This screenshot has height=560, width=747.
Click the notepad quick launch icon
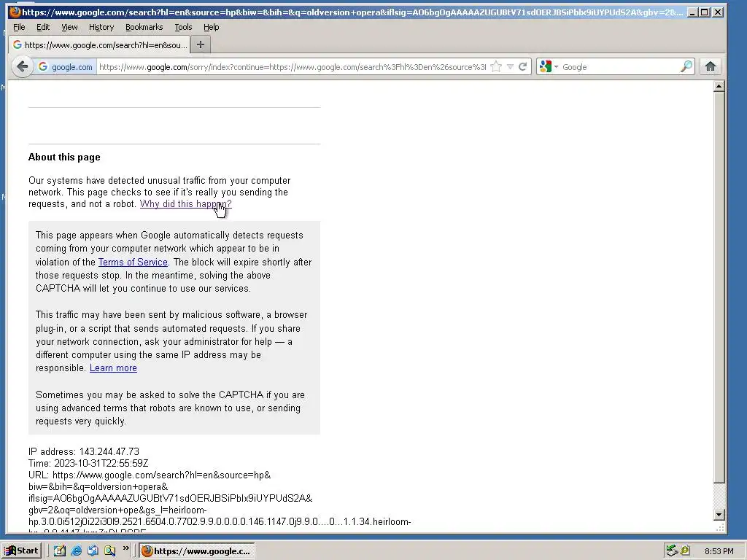pos(60,551)
